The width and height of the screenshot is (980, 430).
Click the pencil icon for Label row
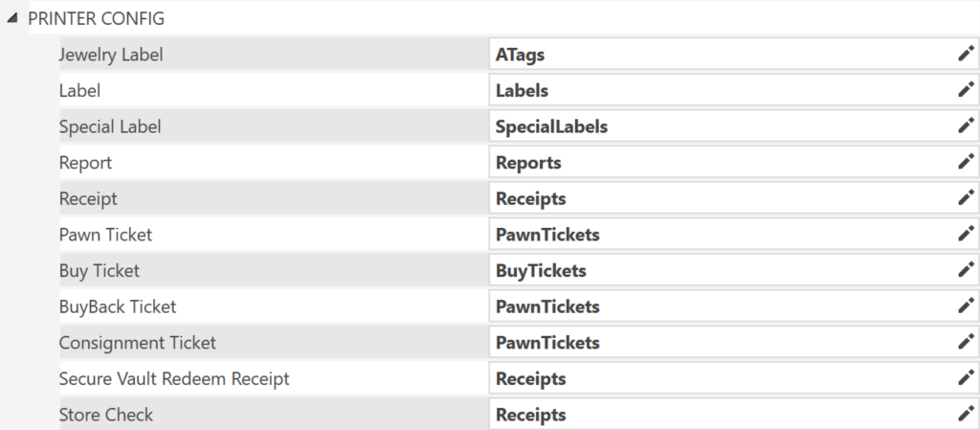966,90
